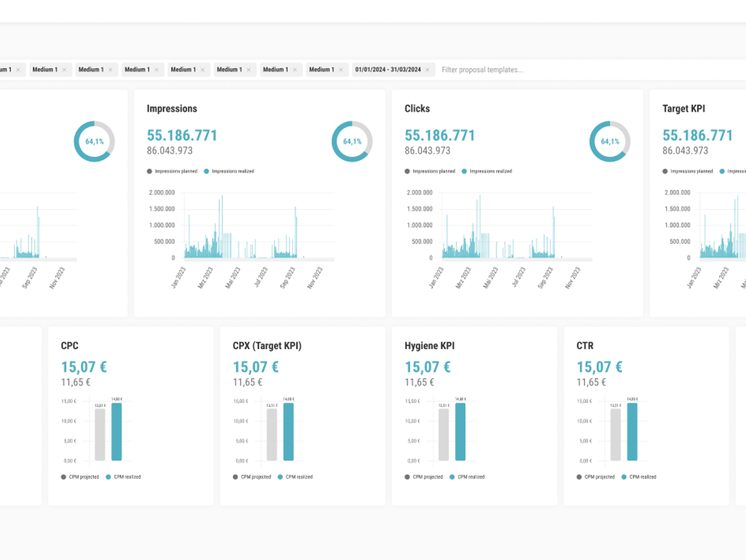Click the 15,07 € value in CTR card
Viewport: 746px width, 560px height.
pos(599,367)
